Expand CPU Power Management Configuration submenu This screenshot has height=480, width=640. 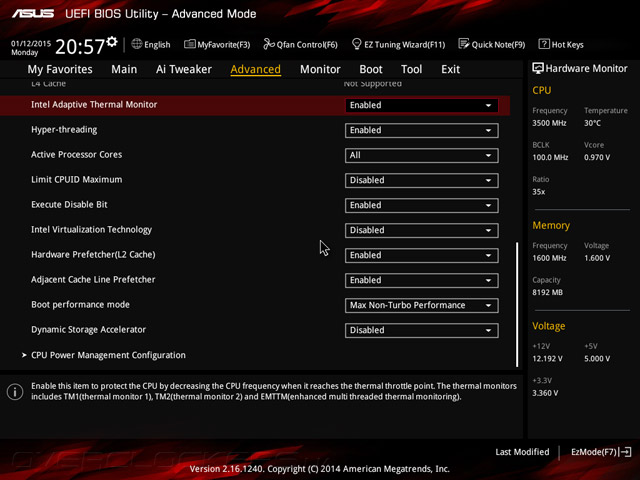click(x=108, y=355)
